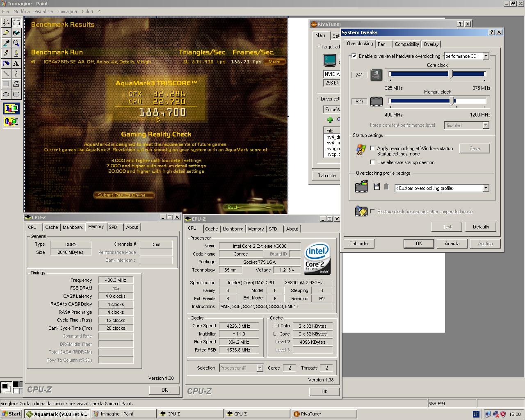Screen dimensions: 525x420
Task: Open the File menu in Paint
Action: point(5,11)
